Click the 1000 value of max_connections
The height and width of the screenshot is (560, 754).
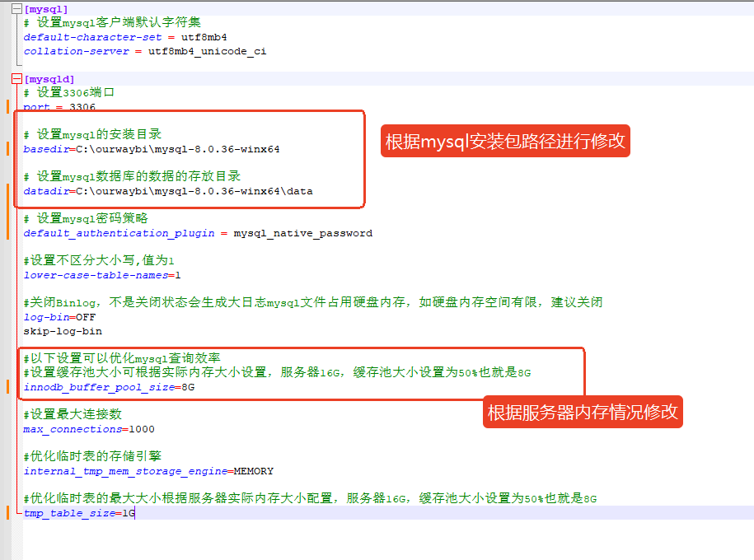[142, 429]
